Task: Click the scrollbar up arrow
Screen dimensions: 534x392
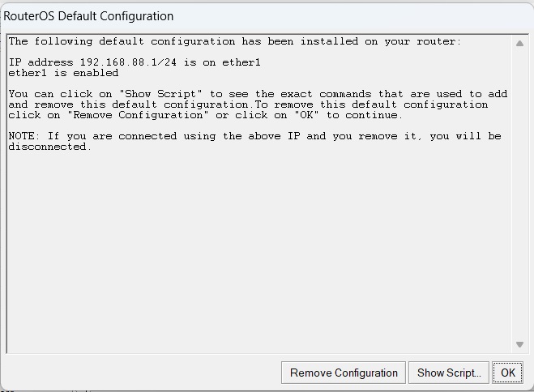Action: [519, 43]
